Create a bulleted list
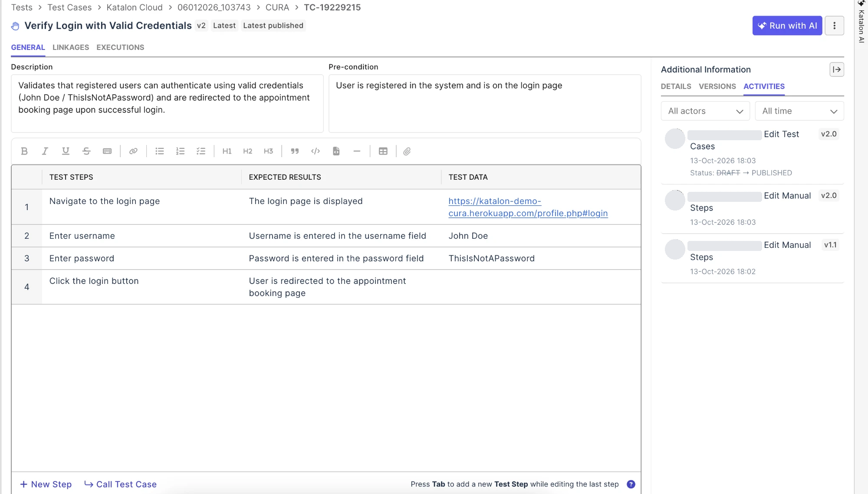This screenshot has height=494, width=868. pos(160,151)
